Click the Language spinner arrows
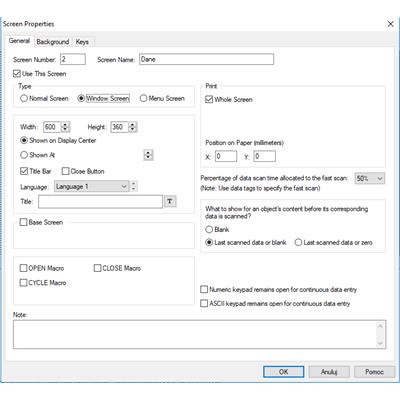The height and width of the screenshot is (400, 400). pos(134,186)
